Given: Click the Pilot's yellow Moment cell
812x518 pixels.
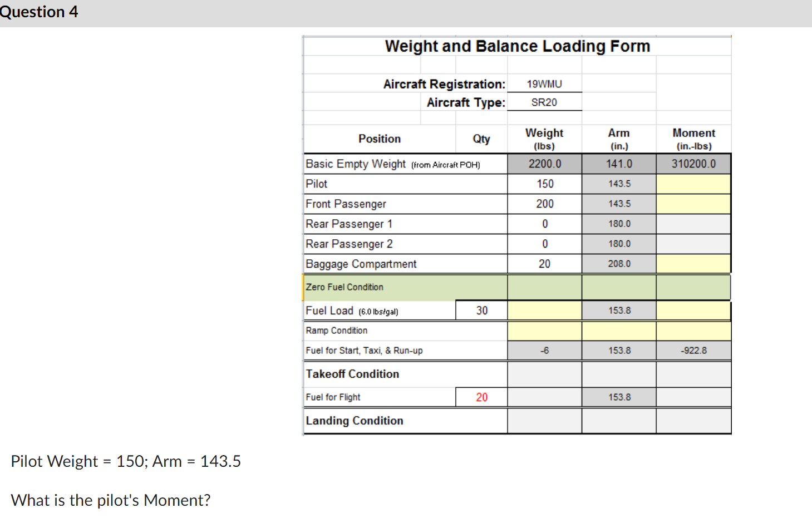Looking at the screenshot, I should click(x=693, y=184).
